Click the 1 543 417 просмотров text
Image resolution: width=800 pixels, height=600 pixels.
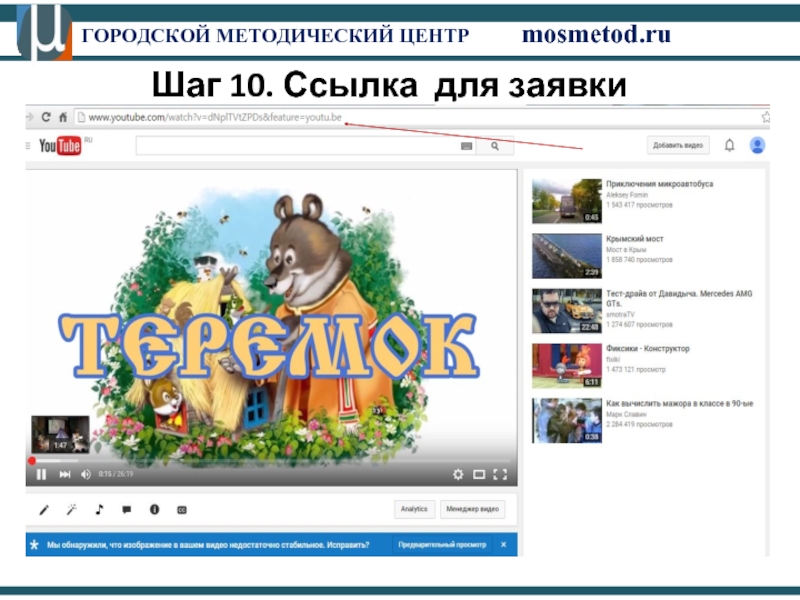click(639, 205)
